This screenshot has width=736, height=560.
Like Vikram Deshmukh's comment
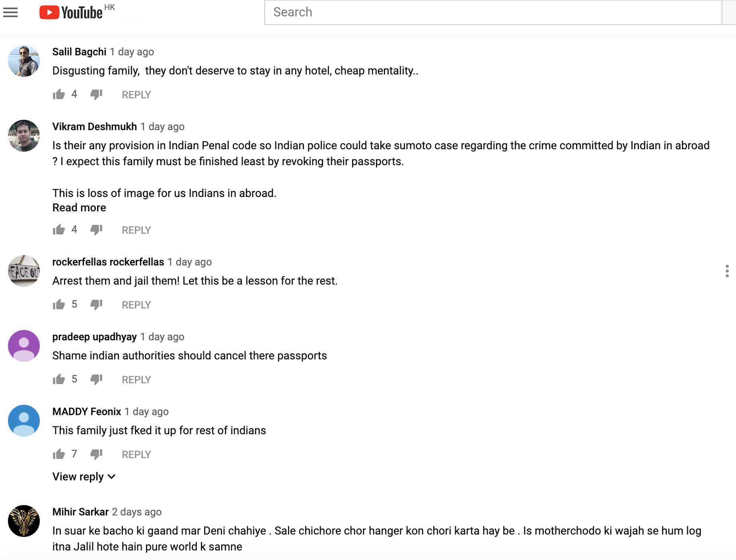point(59,230)
